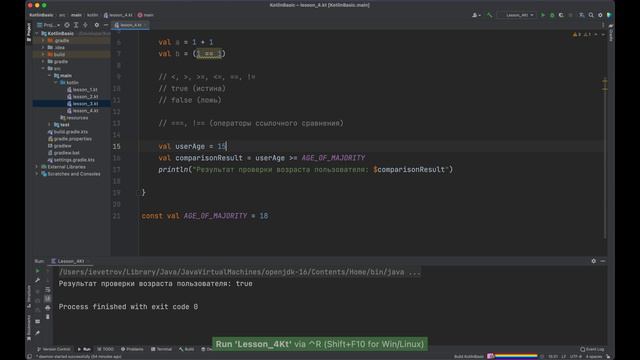Screen dimensions: 640x360
Task: Open run configuration wrench in Run panel
Action: pos(38,280)
